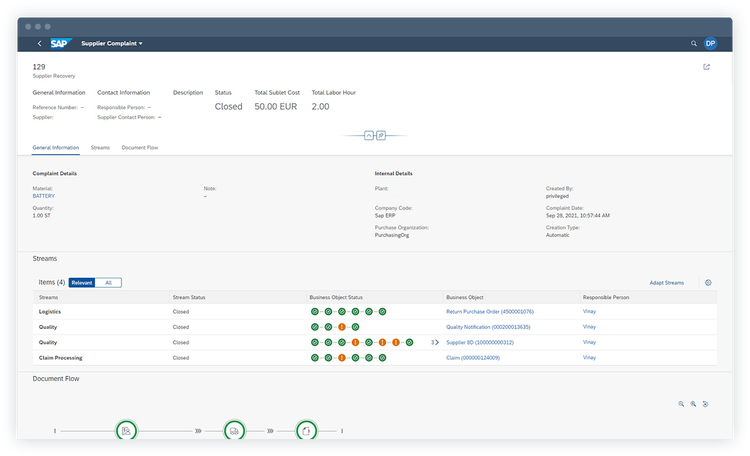Open the BATTERY material link
Screen dimensions: 750x456
(44, 196)
